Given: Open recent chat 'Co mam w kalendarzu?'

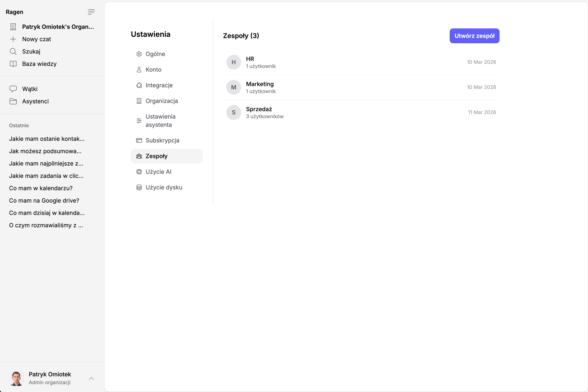Looking at the screenshot, I should (x=41, y=188).
